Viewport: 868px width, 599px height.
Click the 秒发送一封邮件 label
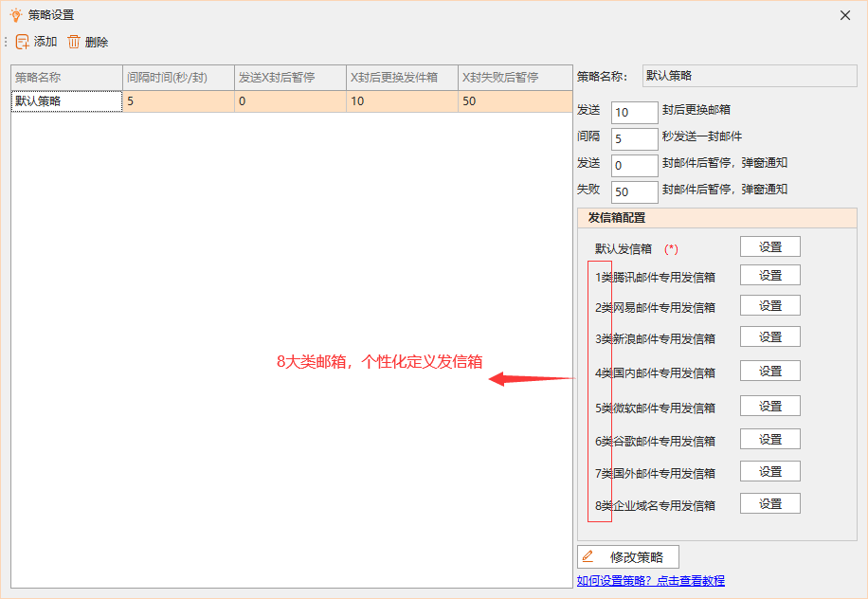702,136
